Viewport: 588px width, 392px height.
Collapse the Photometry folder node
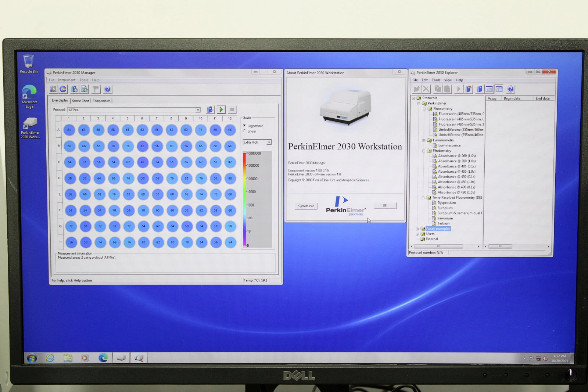pyautogui.click(x=424, y=151)
